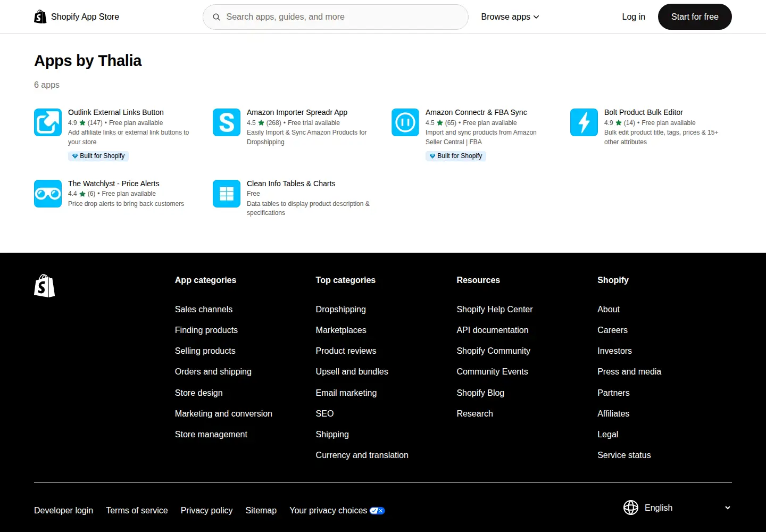Click the white Shopify logo in footer

coord(45,286)
